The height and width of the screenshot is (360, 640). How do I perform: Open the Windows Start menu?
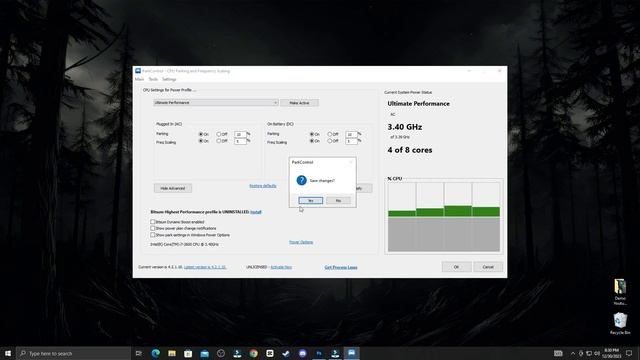tap(8, 353)
